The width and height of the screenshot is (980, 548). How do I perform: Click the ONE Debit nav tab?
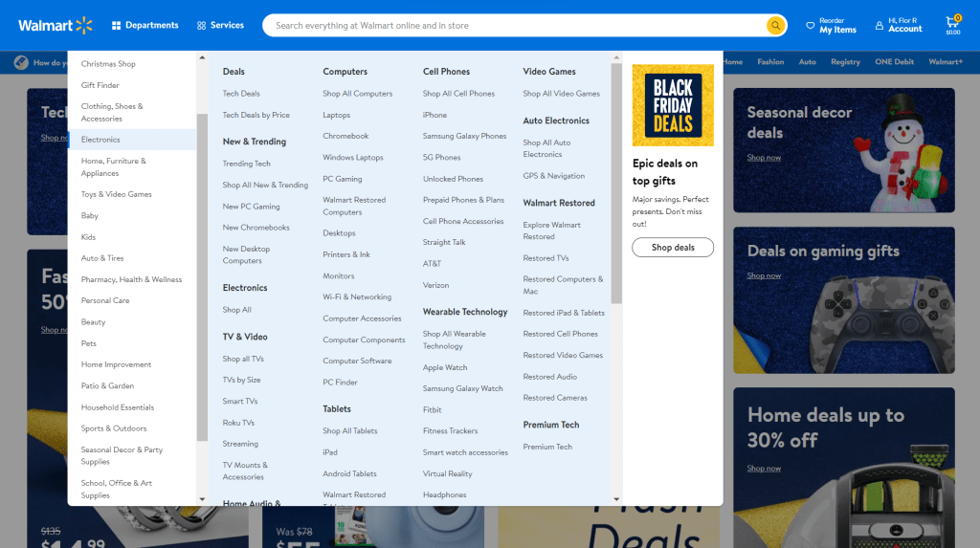click(895, 62)
